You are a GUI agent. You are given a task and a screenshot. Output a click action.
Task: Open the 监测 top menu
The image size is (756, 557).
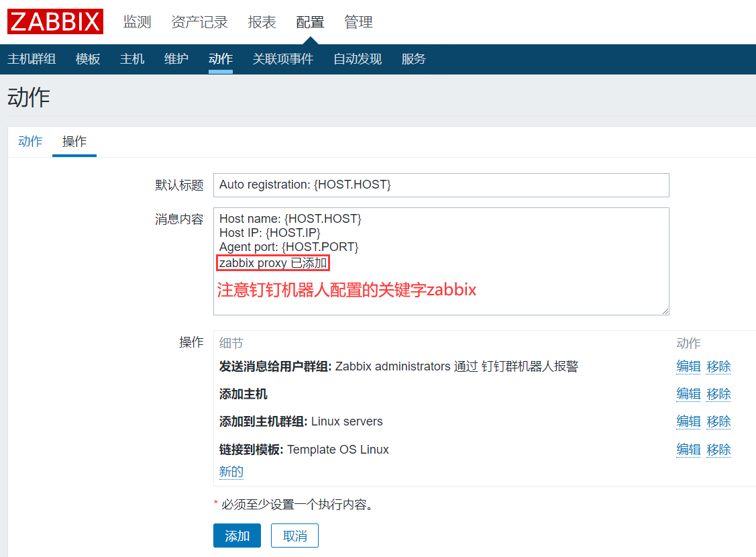click(x=137, y=22)
